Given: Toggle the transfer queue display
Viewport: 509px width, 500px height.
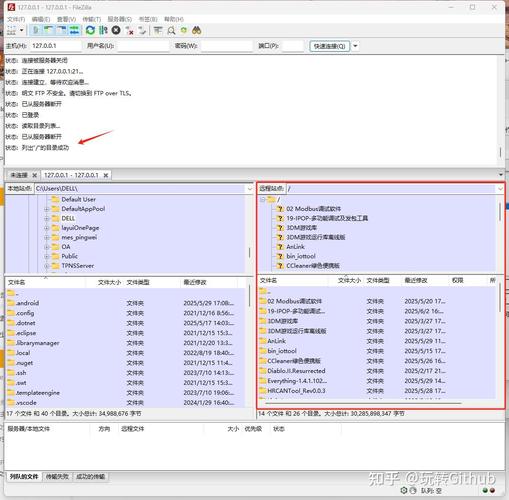Looking at the screenshot, I should (75, 31).
